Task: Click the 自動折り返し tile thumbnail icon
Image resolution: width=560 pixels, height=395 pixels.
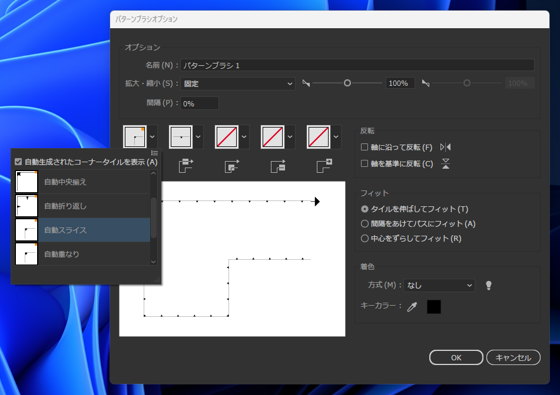Action: click(x=26, y=206)
